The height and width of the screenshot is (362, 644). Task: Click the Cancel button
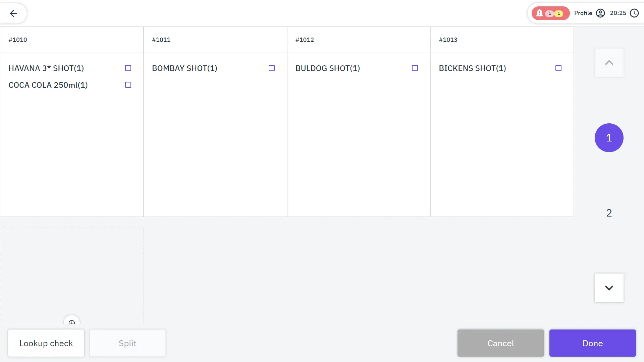click(501, 343)
